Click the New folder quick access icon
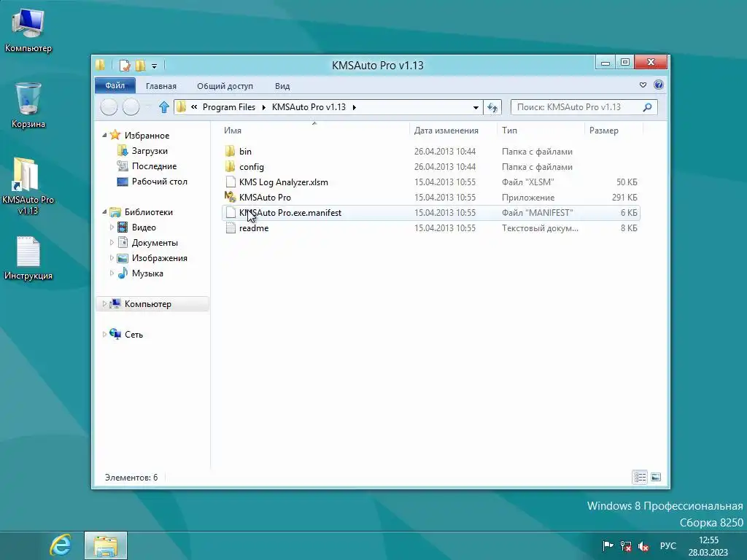 click(x=141, y=65)
